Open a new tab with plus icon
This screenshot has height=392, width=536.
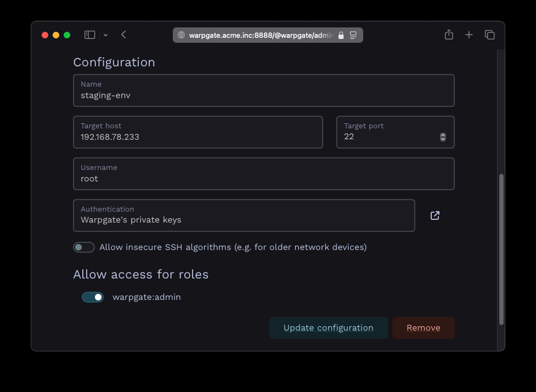point(469,35)
